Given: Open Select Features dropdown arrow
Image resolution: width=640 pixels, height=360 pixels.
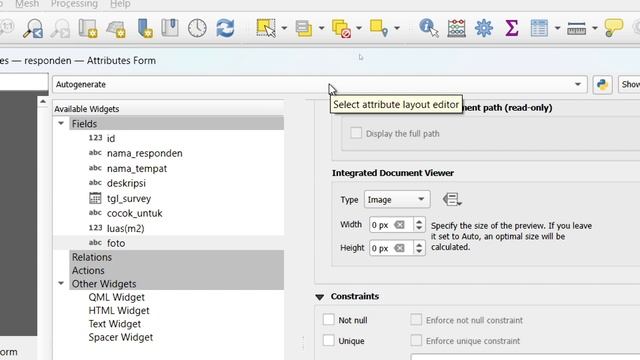Looking at the screenshot, I should (284, 28).
